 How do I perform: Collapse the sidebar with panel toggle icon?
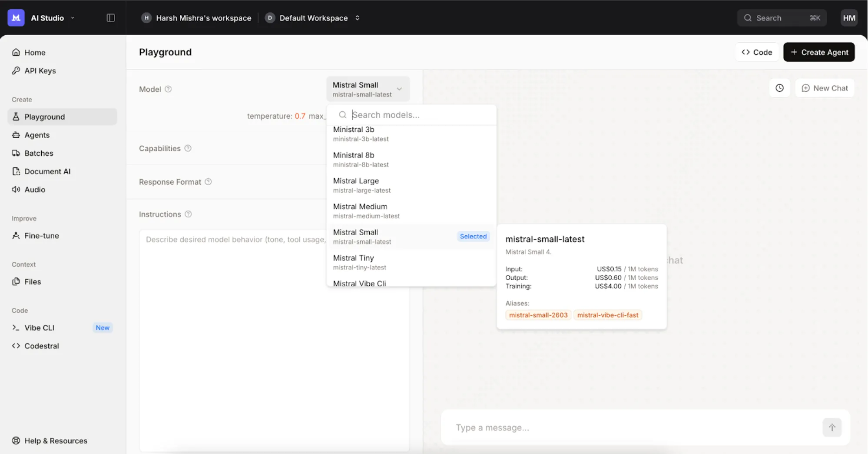click(111, 18)
